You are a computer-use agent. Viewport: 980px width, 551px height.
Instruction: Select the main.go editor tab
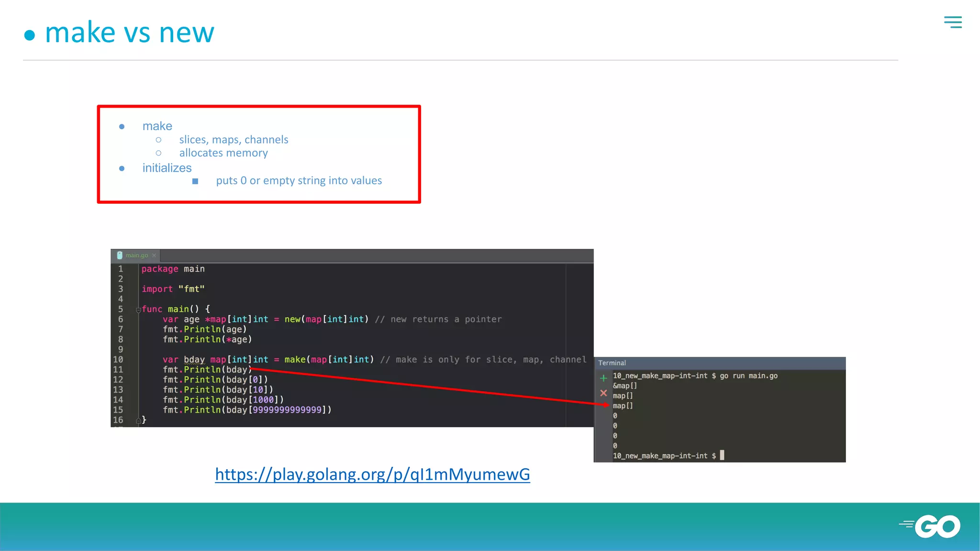click(136, 255)
